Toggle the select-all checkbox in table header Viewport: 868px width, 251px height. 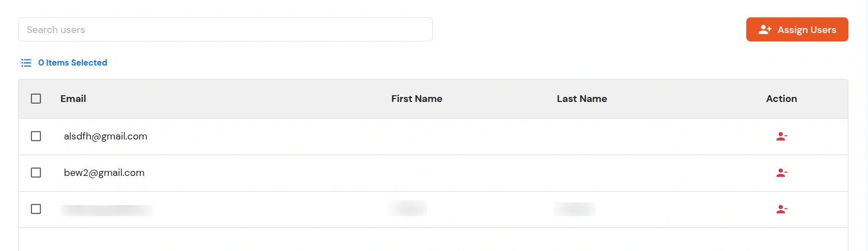(36, 99)
